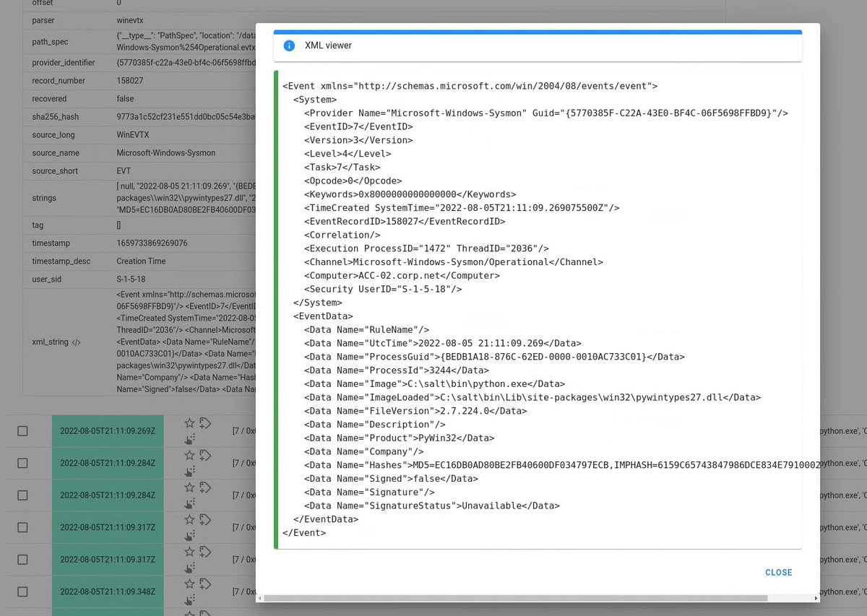This screenshot has width=867, height=616.
Task: Add tag to the second 21:11:09.284Z event
Action: tap(204, 487)
